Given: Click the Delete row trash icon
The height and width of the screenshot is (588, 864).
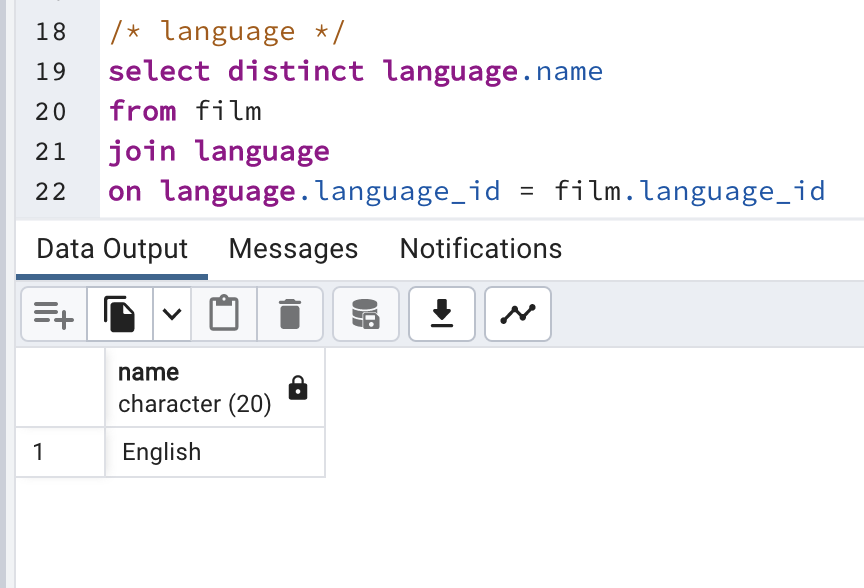Looking at the screenshot, I should (290, 315).
